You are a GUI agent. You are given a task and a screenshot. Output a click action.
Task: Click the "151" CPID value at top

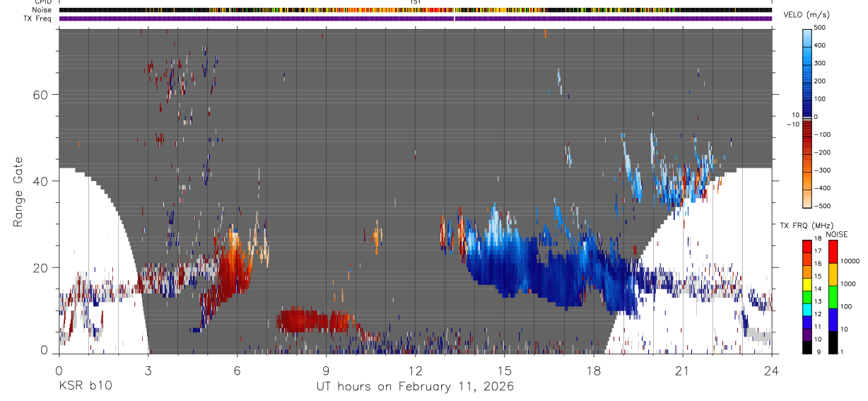(x=416, y=2)
